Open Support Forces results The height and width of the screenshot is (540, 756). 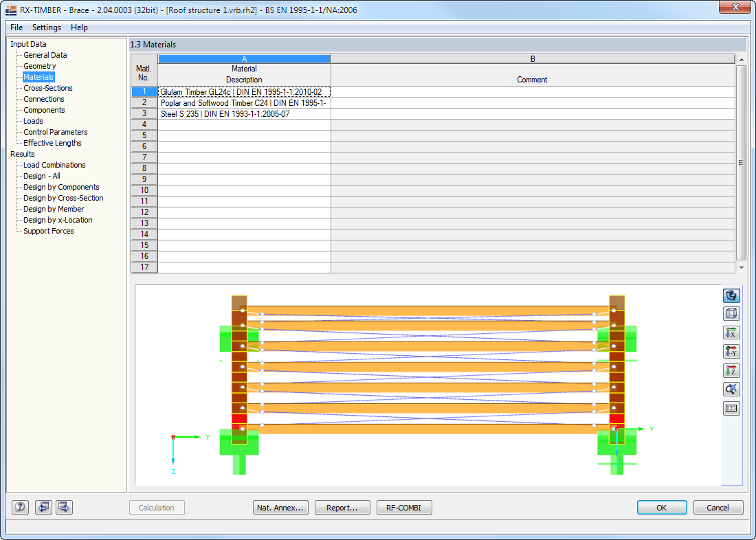[x=49, y=231]
